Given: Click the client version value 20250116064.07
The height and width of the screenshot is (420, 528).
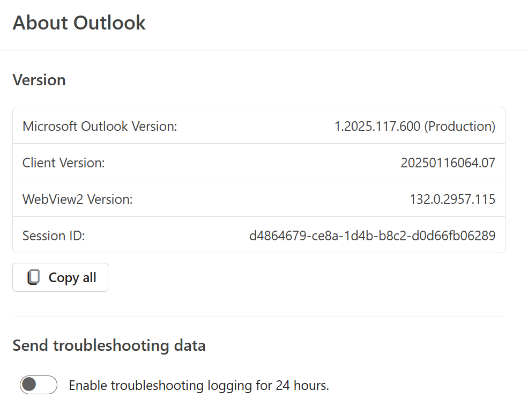Looking at the screenshot, I should tap(448, 163).
